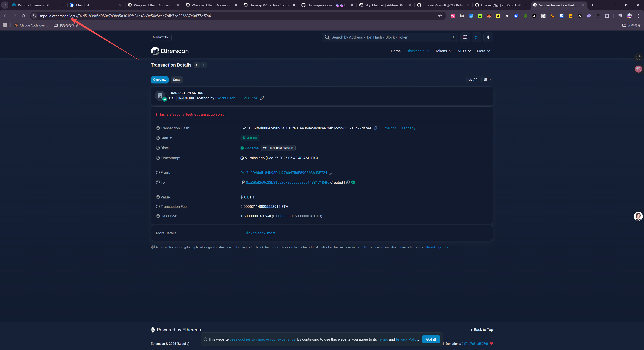This screenshot has width=644, height=350.
Task: Expand the list options dropdown beside API
Action: (x=487, y=80)
